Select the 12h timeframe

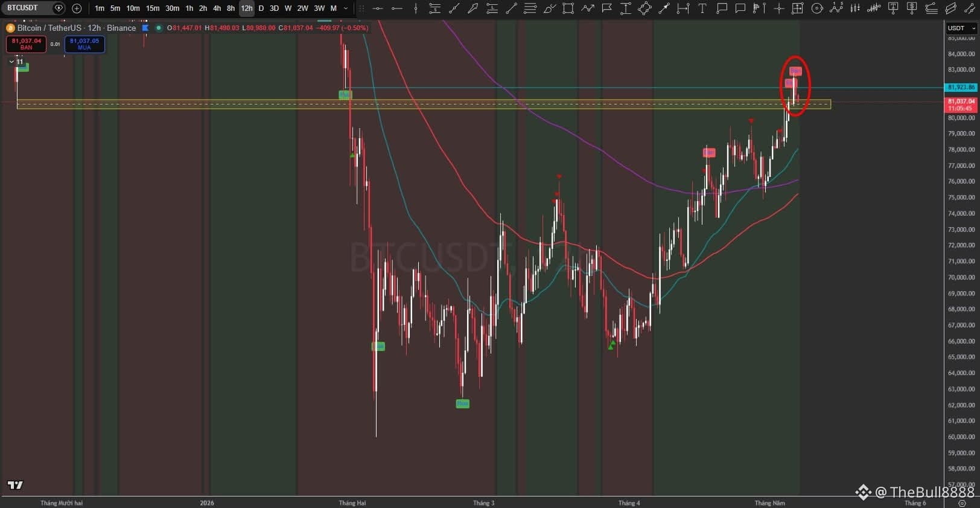246,8
